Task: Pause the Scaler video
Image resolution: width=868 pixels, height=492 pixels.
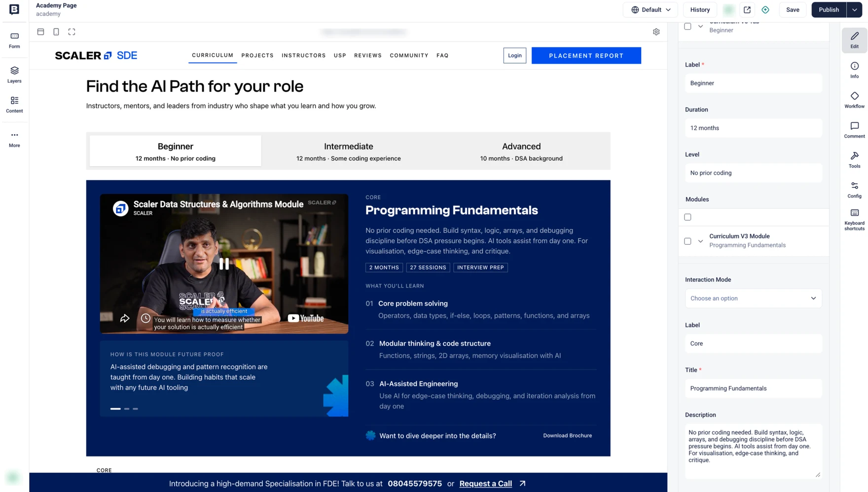Action: click(x=224, y=264)
